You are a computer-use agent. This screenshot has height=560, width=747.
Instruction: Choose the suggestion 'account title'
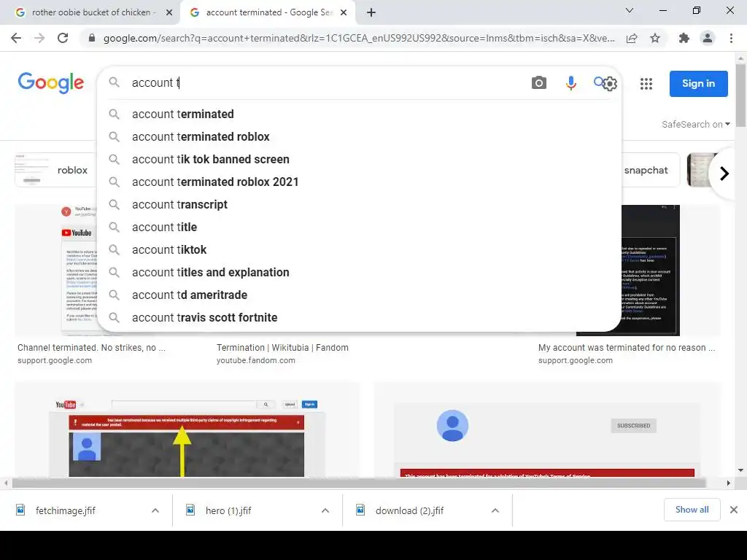[359, 227]
